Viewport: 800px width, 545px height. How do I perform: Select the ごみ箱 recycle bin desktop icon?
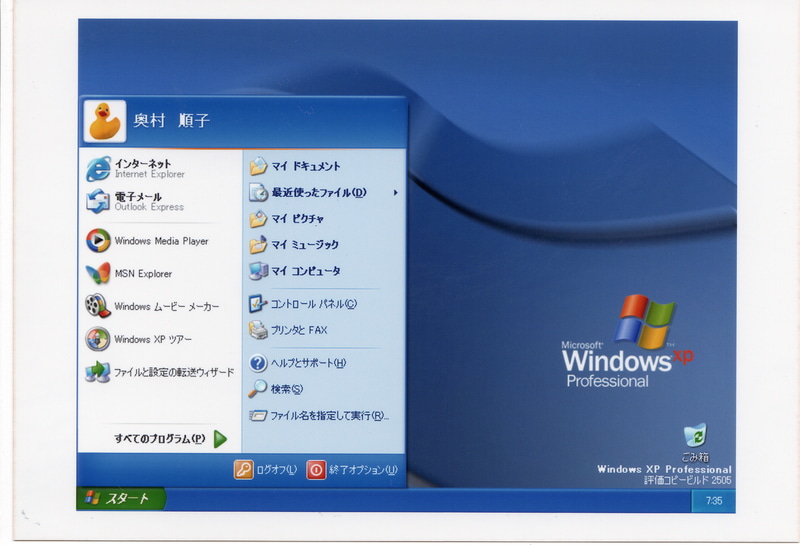tap(695, 435)
